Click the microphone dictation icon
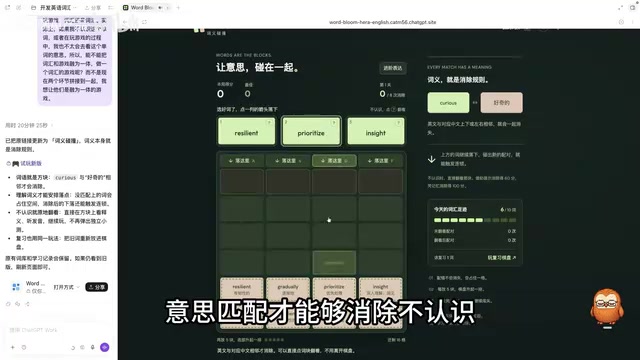This screenshot has height=360, width=640. 93,347
